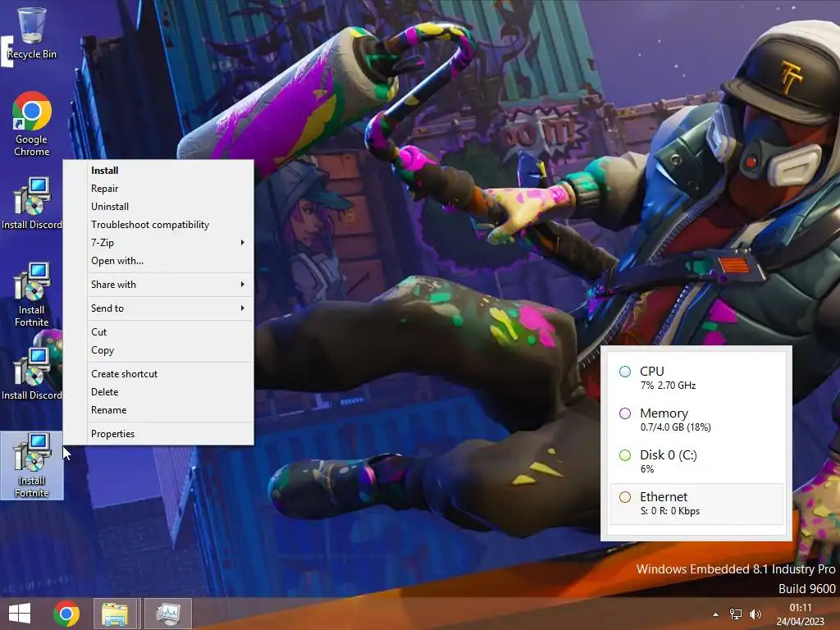Viewport: 840px width, 630px height.
Task: Select the Google Chrome desktop shortcut
Action: click(x=32, y=125)
